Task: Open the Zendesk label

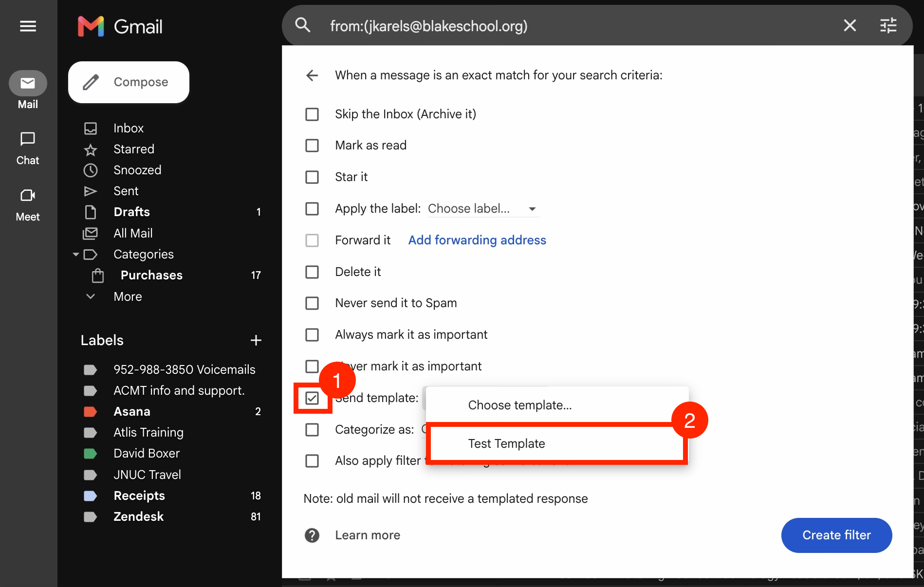Action: click(x=138, y=516)
